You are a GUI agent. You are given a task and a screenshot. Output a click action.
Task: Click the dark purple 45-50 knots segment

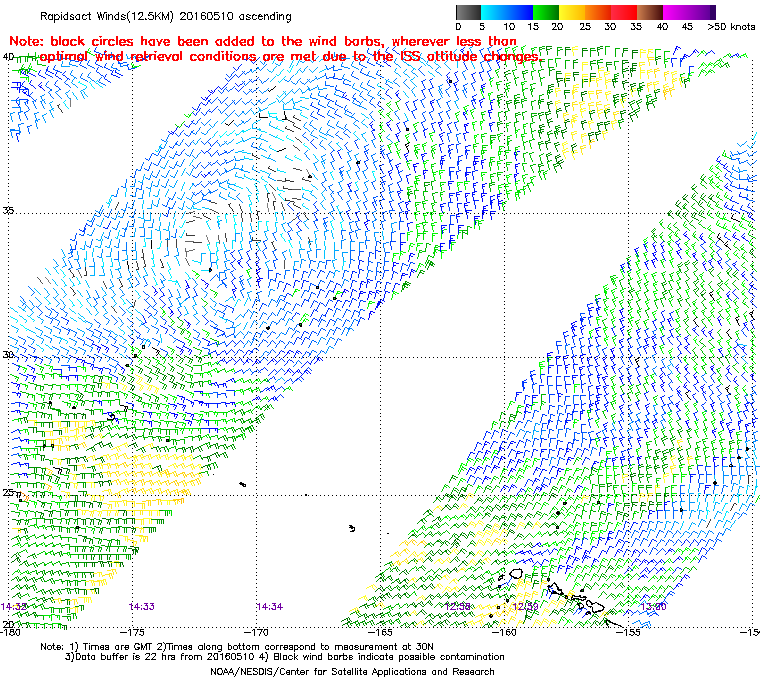(703, 12)
